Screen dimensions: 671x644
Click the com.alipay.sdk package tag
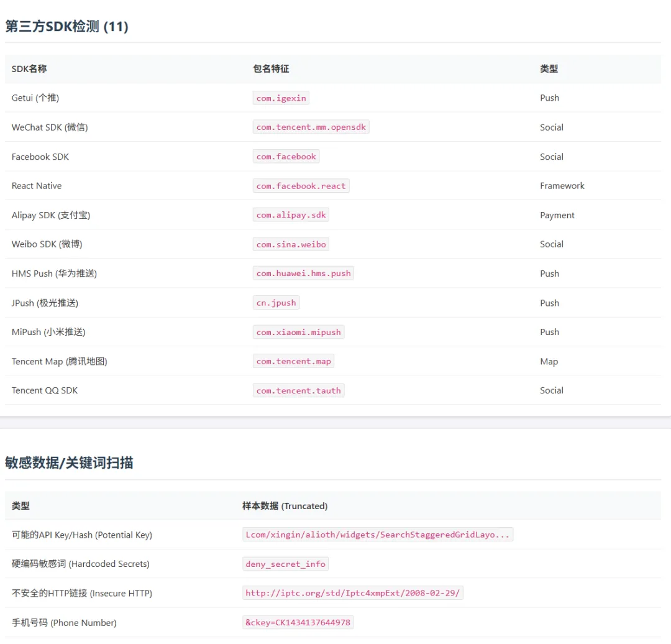tap(291, 215)
